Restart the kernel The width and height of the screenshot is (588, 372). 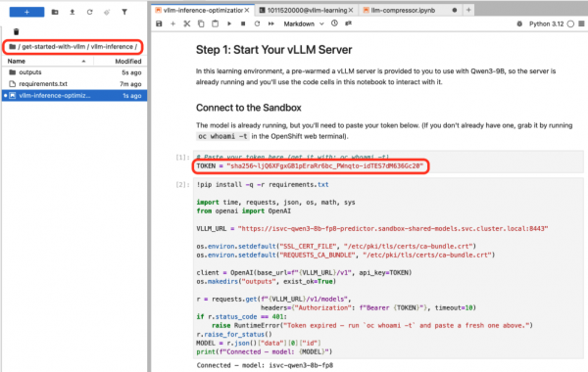click(257, 23)
